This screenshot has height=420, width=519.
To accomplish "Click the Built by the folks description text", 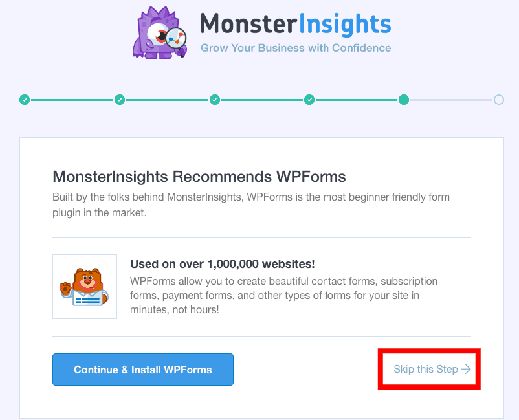I will [x=251, y=204].
